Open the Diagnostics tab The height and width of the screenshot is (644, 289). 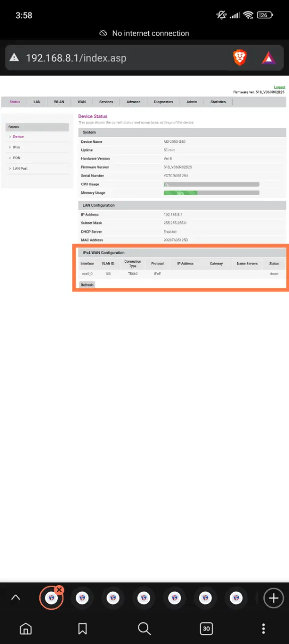coord(163,102)
